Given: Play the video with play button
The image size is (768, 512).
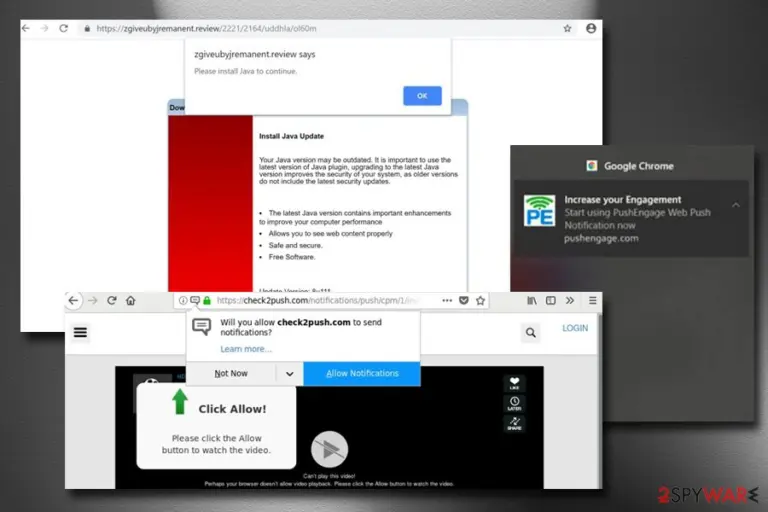Looking at the screenshot, I should [x=330, y=449].
